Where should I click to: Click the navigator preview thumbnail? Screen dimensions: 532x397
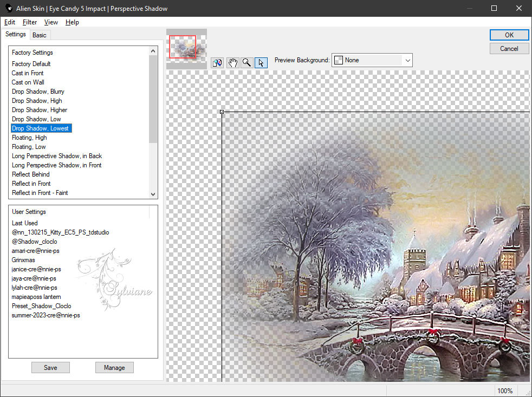186,49
